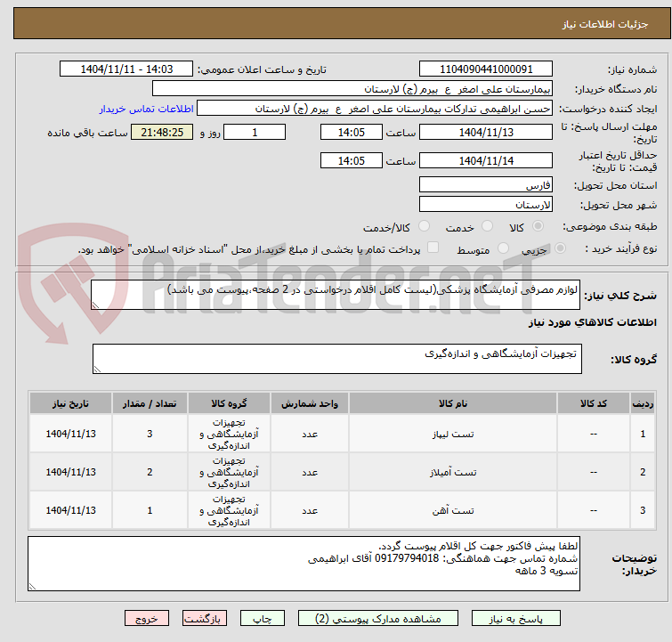Select the کالا radio button

(538, 226)
